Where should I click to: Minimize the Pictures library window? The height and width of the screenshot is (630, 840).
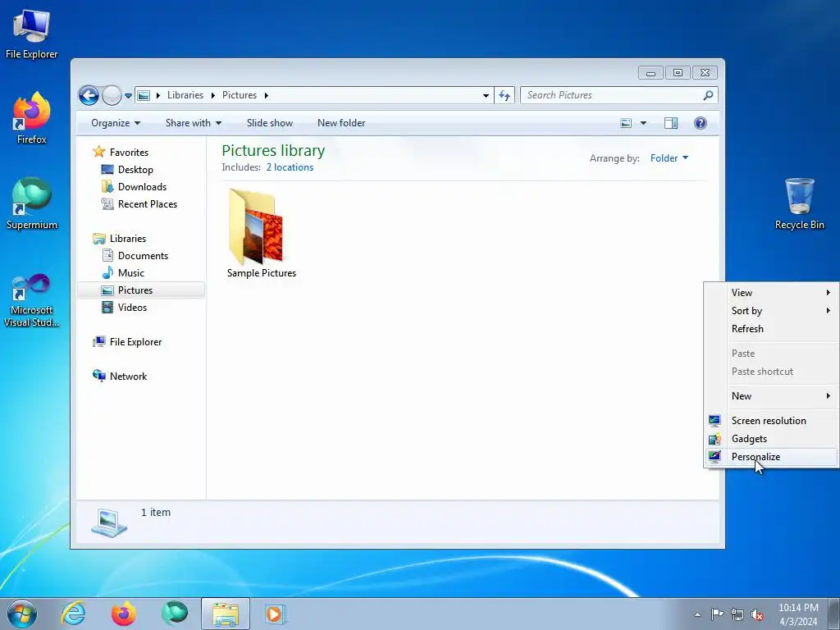[651, 73]
